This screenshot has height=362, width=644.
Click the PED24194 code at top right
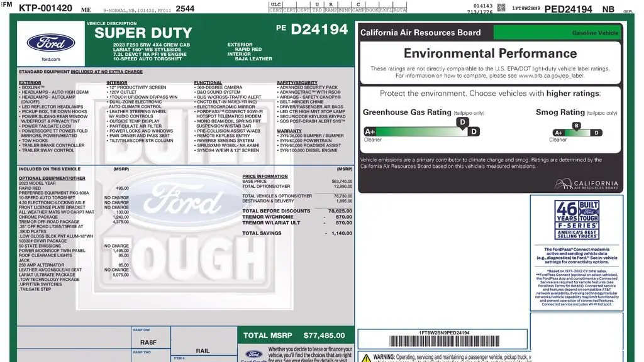coord(568,9)
